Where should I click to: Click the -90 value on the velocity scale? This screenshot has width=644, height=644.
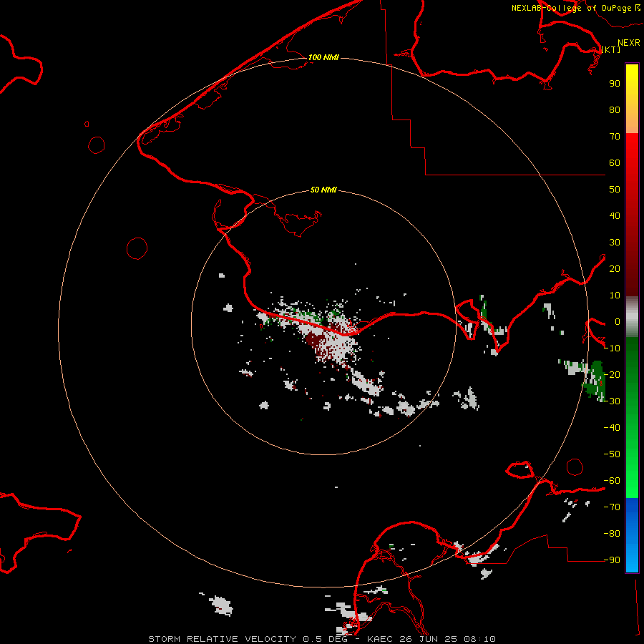(612, 560)
